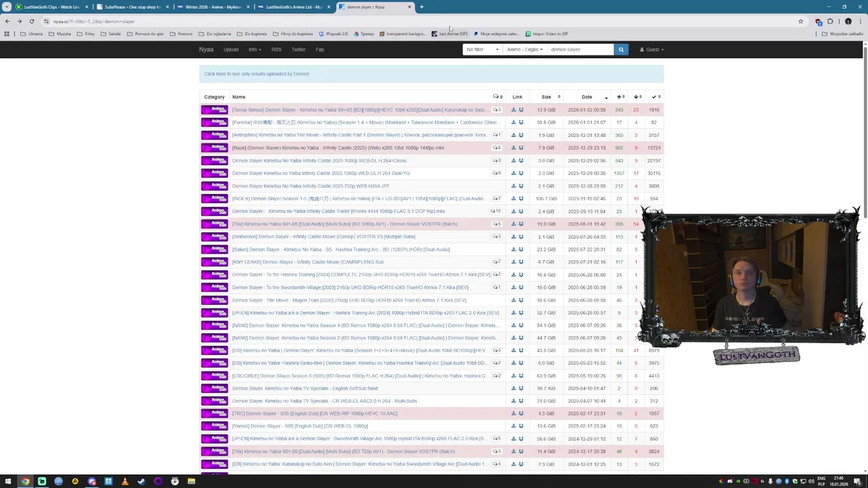Bookmark this page with the star icon
This screenshot has width=868, height=488.
click(x=800, y=21)
